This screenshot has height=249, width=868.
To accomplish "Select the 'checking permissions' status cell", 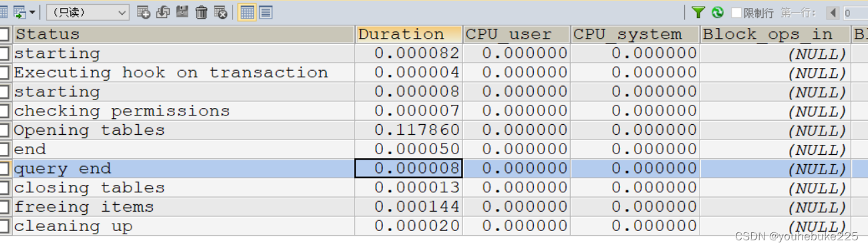I will (184, 111).
